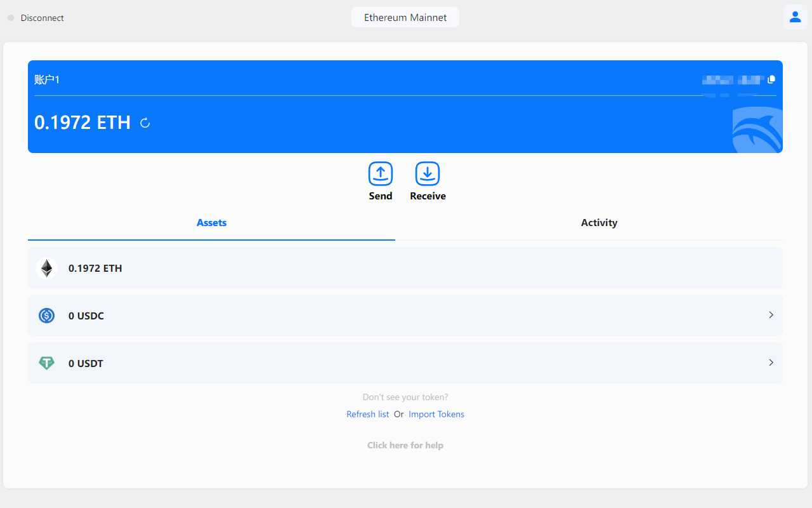Expand the USDT asset details
The width and height of the screenshot is (812, 508).
[771, 363]
